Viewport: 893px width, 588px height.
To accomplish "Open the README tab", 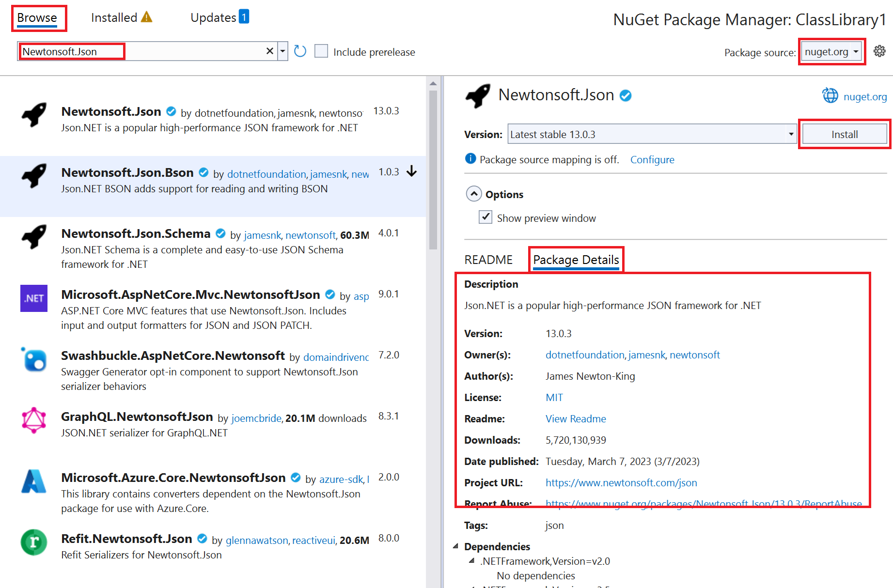I will (x=489, y=260).
